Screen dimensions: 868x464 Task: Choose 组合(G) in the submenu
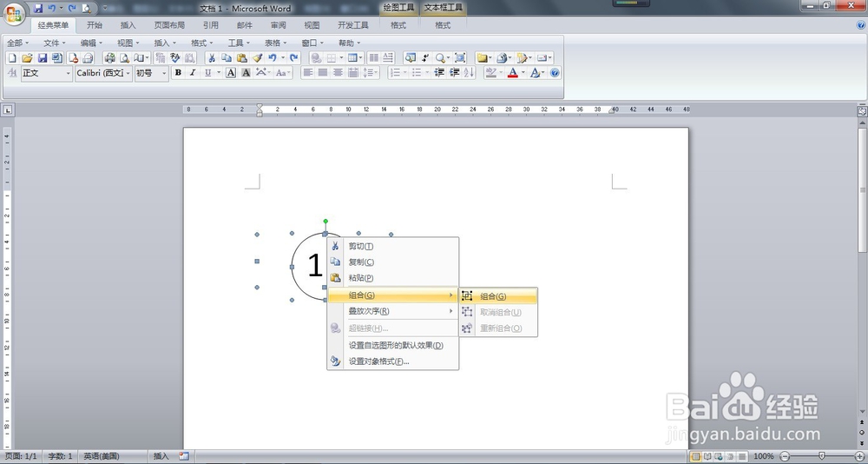498,296
